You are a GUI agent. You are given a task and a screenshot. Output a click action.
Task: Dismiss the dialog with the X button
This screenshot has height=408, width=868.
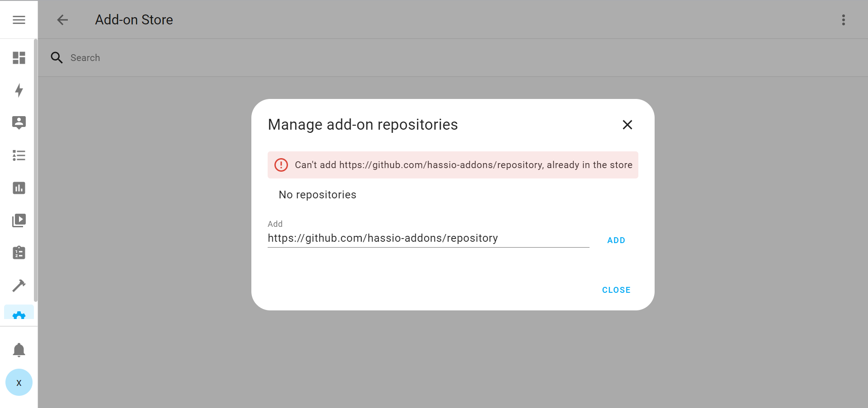[627, 125]
